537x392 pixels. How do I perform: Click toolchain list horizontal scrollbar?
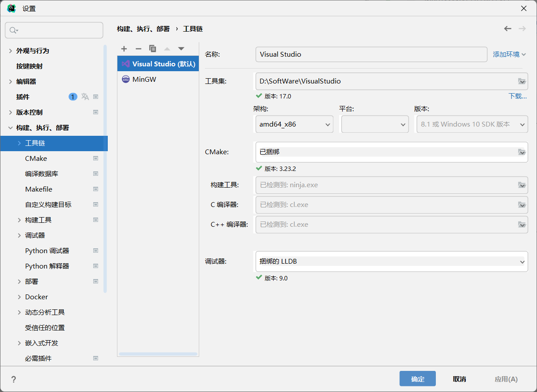[158, 354]
